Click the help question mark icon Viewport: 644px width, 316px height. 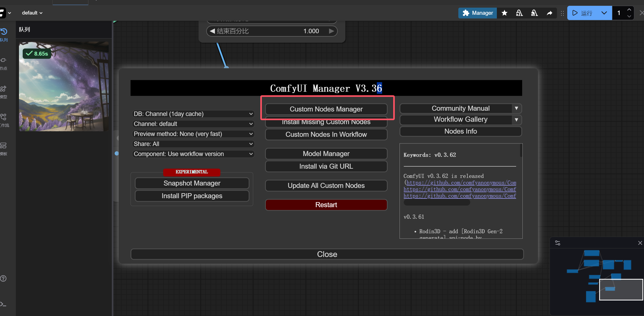point(3,279)
